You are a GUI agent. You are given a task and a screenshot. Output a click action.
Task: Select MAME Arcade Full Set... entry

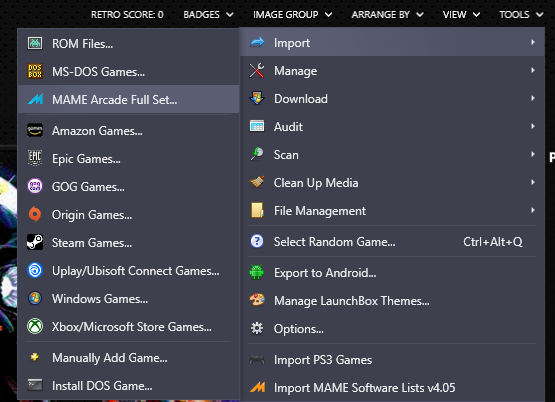coord(128,99)
